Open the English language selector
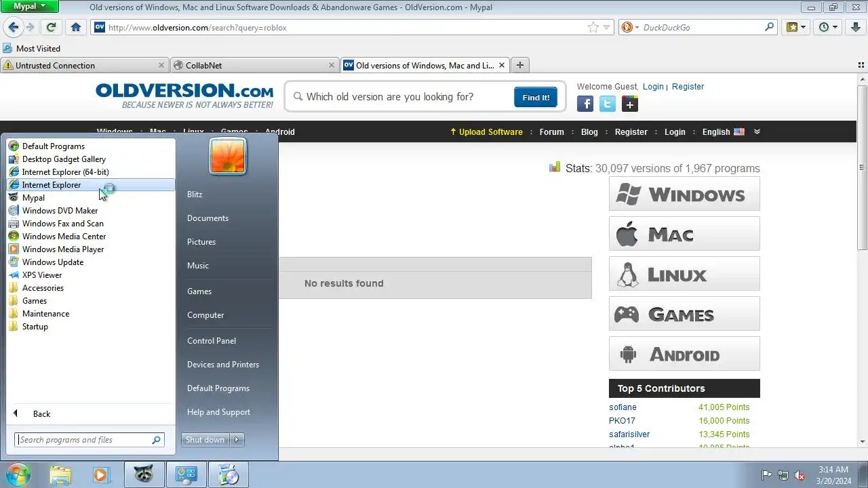Image resolution: width=868 pixels, height=488 pixels. click(724, 132)
